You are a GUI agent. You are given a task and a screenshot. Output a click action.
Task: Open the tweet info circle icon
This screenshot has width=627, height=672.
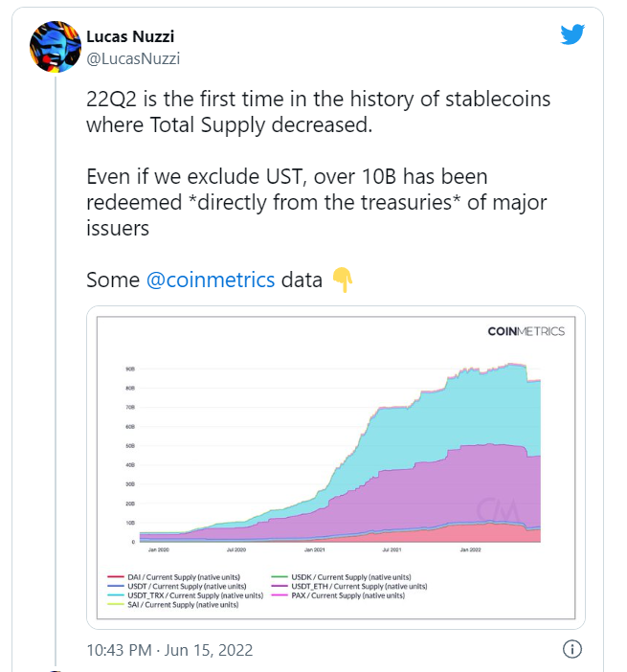coord(572,649)
